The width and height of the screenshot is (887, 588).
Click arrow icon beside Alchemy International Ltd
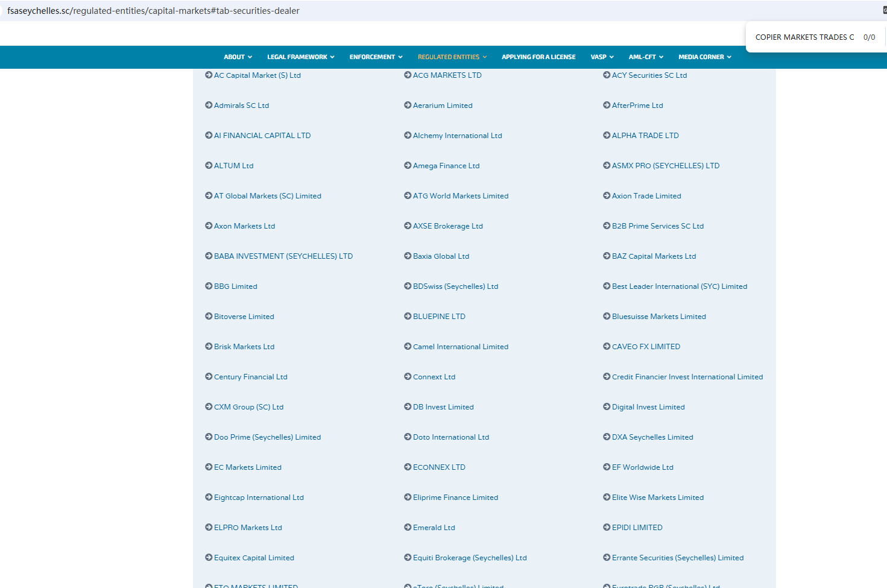pyautogui.click(x=408, y=136)
